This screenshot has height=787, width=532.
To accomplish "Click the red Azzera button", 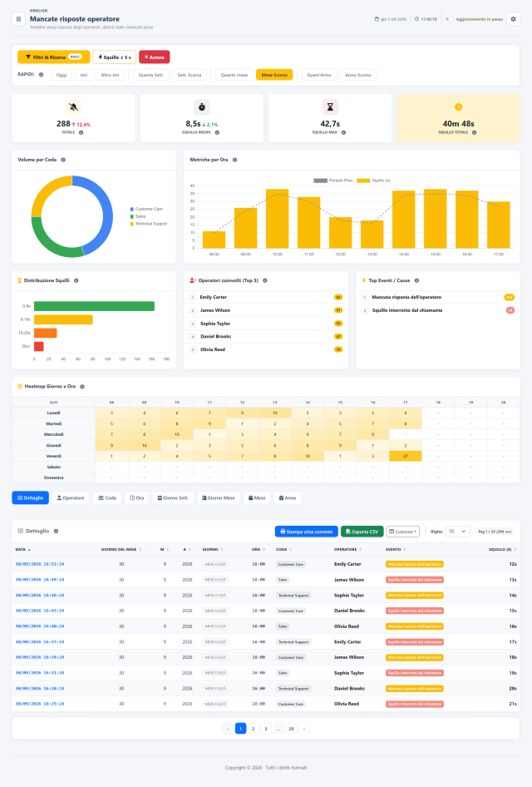I will coord(155,57).
